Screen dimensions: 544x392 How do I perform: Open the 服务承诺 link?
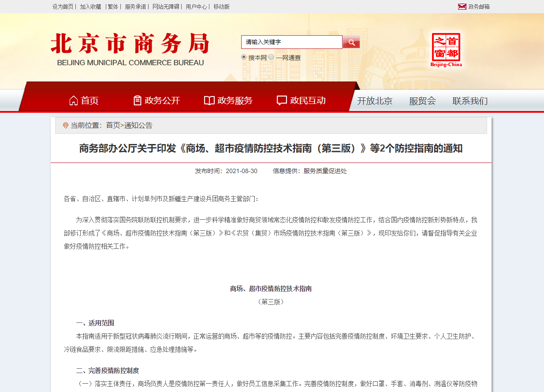pos(135,7)
